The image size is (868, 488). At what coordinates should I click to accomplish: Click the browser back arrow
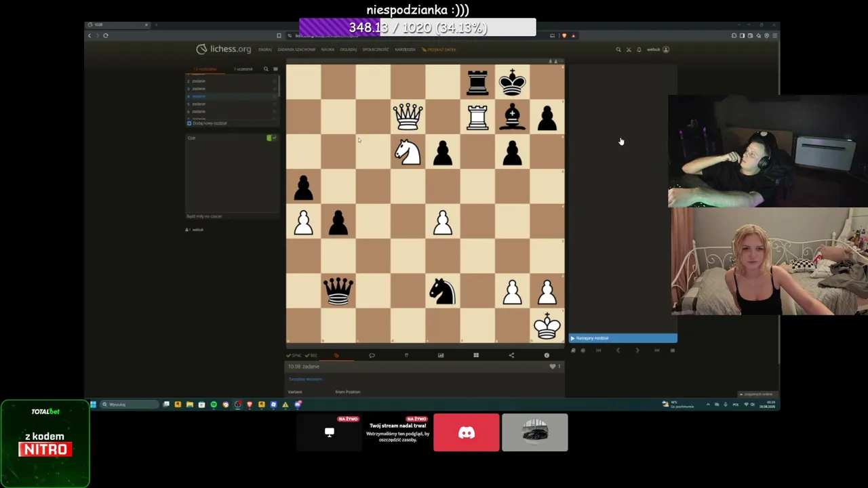pyautogui.click(x=90, y=35)
